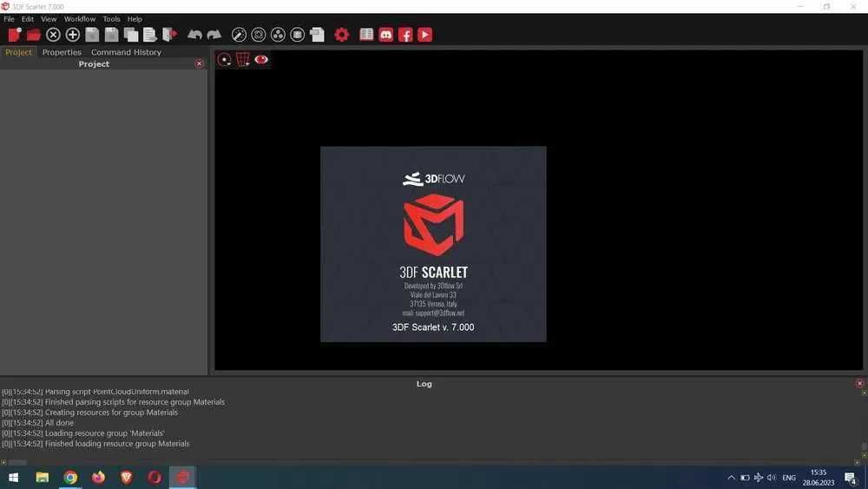
Task: Click the ENG language indicator
Action: click(789, 478)
